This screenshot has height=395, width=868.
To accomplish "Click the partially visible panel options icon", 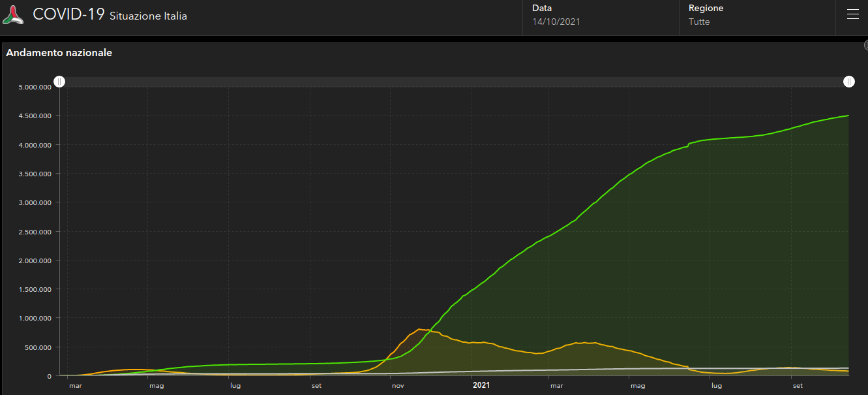I will 865,45.
